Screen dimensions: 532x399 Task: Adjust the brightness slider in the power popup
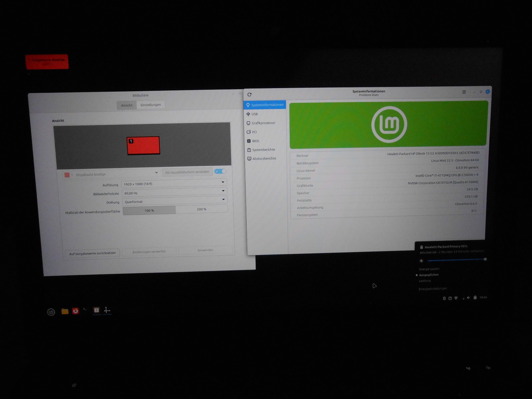(x=457, y=260)
